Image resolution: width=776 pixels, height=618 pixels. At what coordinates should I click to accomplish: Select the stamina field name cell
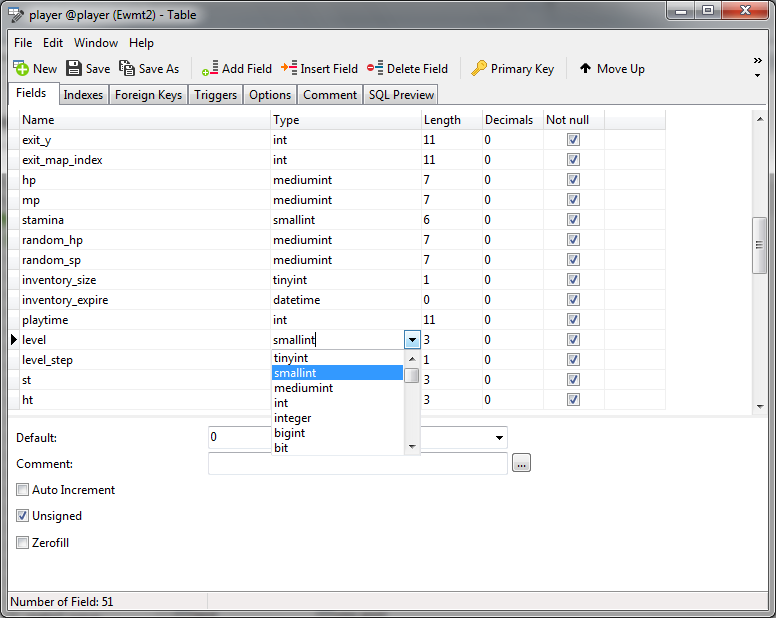coord(145,220)
